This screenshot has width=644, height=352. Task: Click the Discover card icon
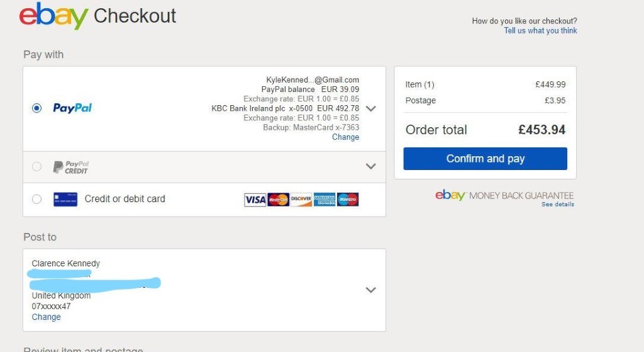[301, 200]
